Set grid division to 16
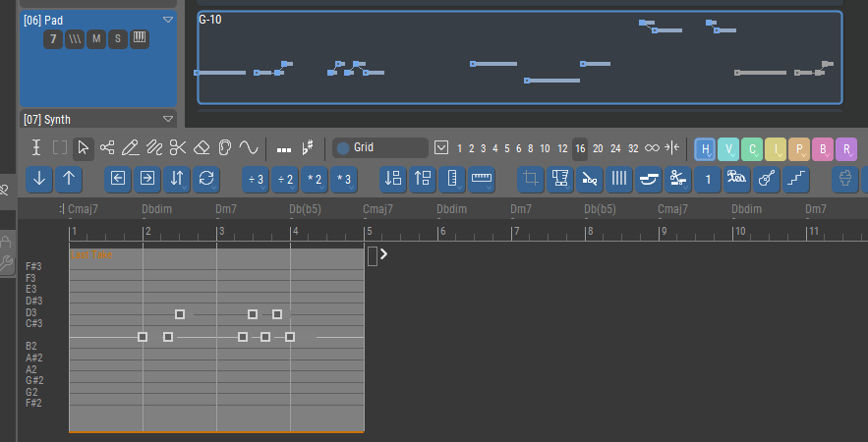The width and height of the screenshot is (868, 442). [580, 148]
